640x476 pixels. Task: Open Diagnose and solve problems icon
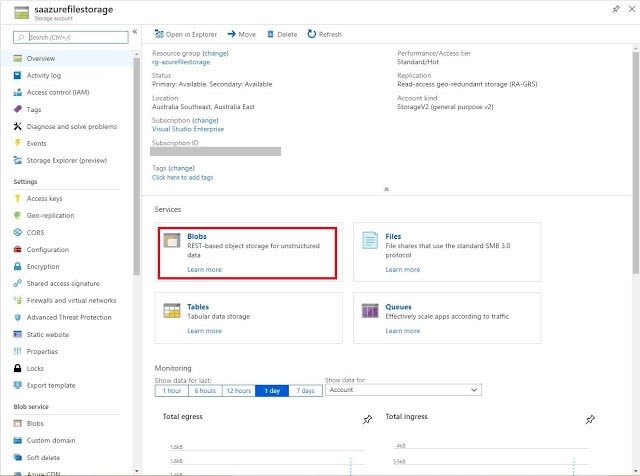coord(17,127)
